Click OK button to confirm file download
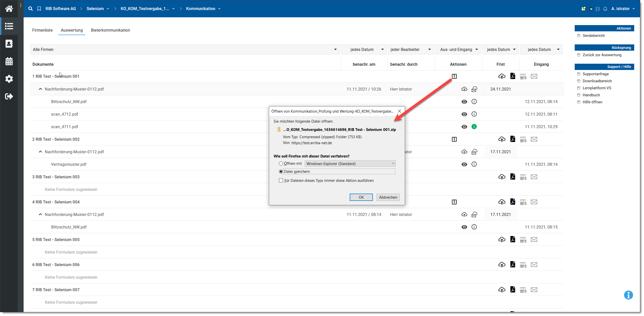The image size is (644, 316). coord(361,197)
